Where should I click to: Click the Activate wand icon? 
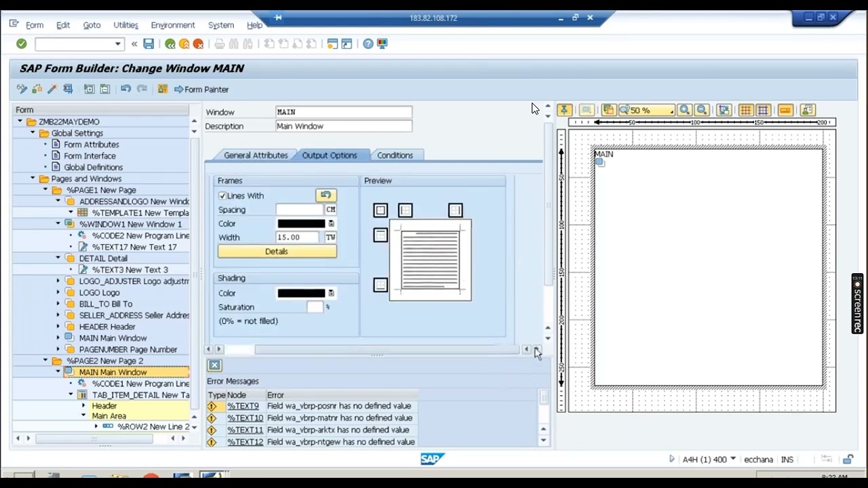tap(52, 89)
